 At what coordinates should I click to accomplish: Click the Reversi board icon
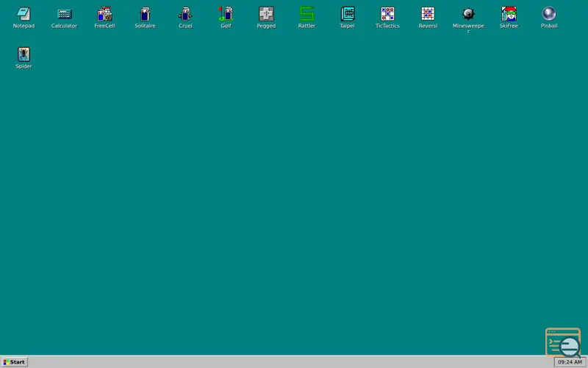[428, 14]
